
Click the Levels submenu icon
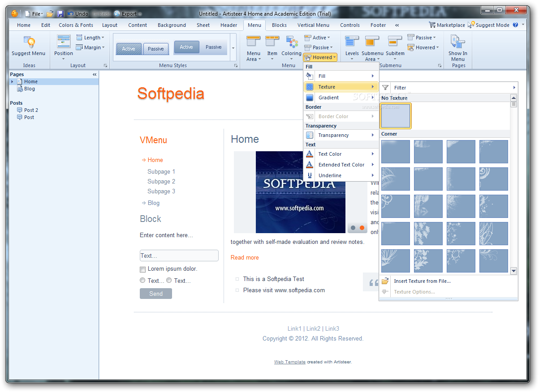click(x=352, y=42)
